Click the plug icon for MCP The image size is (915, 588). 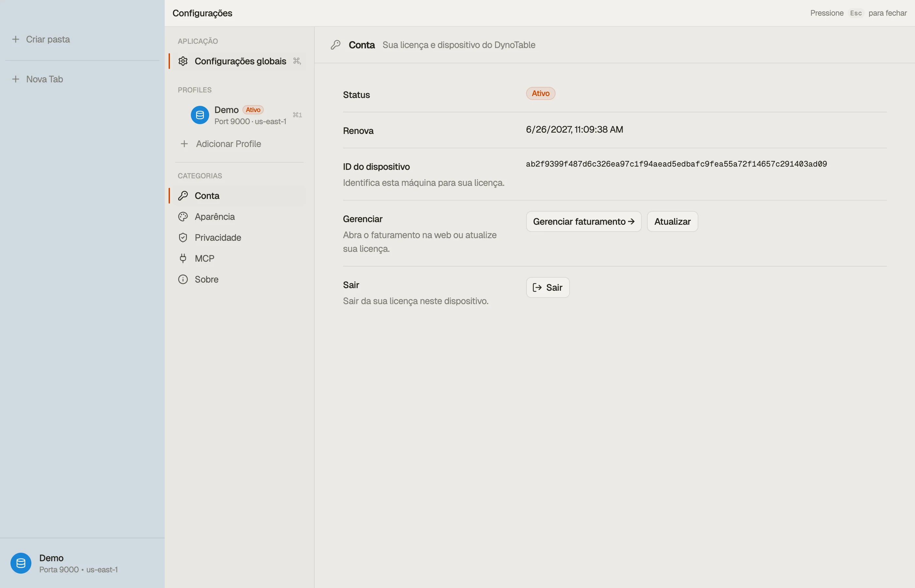tap(183, 258)
